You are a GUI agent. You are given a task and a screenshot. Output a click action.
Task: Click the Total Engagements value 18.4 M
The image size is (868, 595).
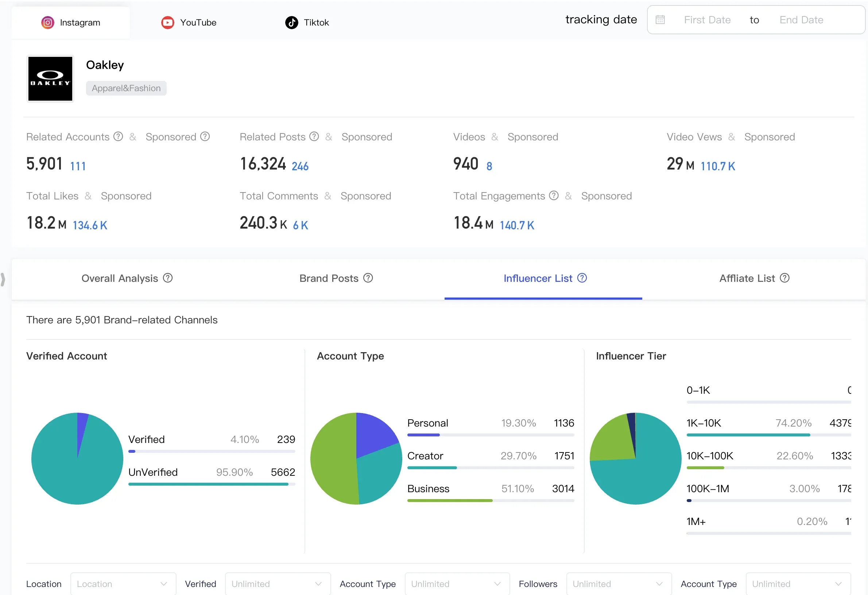point(474,223)
